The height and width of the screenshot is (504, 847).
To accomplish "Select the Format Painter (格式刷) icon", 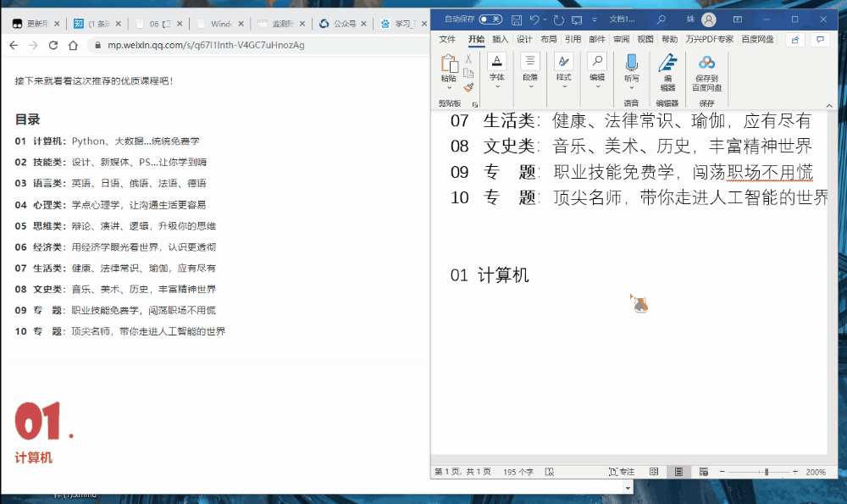I will point(468,87).
